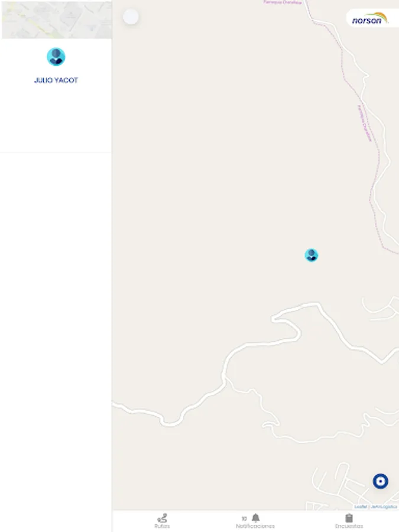Screen dimensions: 399x532
Task: Click the Norson logo
Action: click(370, 19)
